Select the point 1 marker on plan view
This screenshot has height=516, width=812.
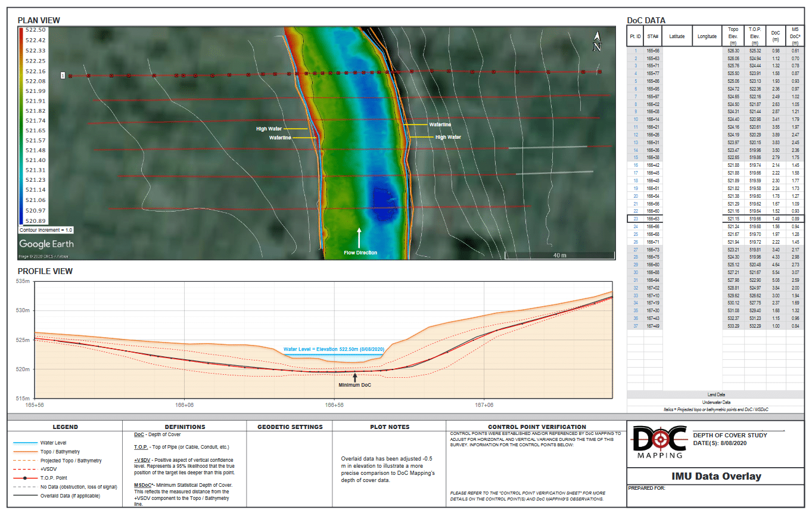tap(63, 76)
